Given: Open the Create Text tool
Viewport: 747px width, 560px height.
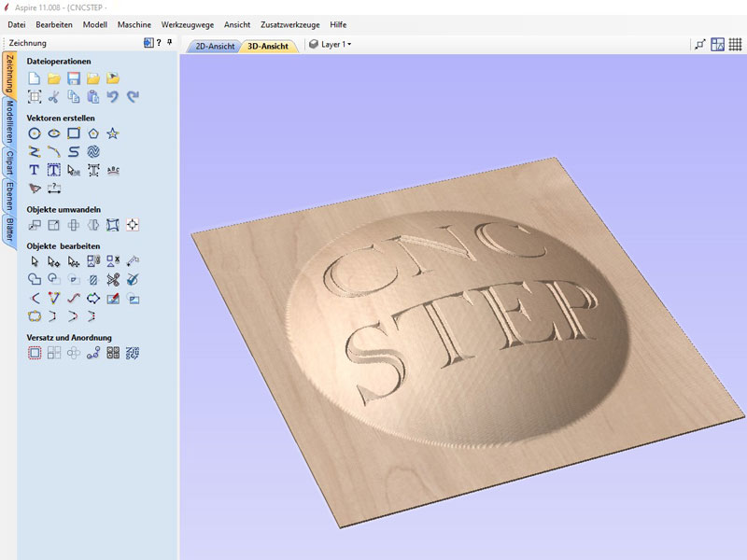Looking at the screenshot, I should [34, 170].
